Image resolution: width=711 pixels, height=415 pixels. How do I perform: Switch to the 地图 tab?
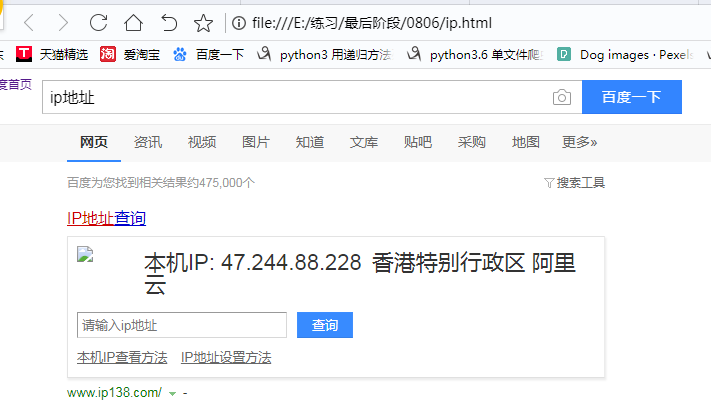click(526, 142)
